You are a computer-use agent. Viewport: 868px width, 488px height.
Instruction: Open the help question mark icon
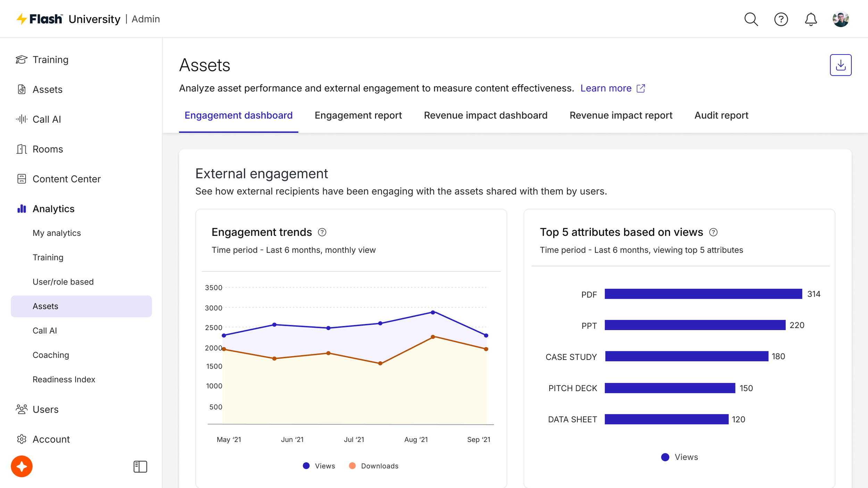781,19
